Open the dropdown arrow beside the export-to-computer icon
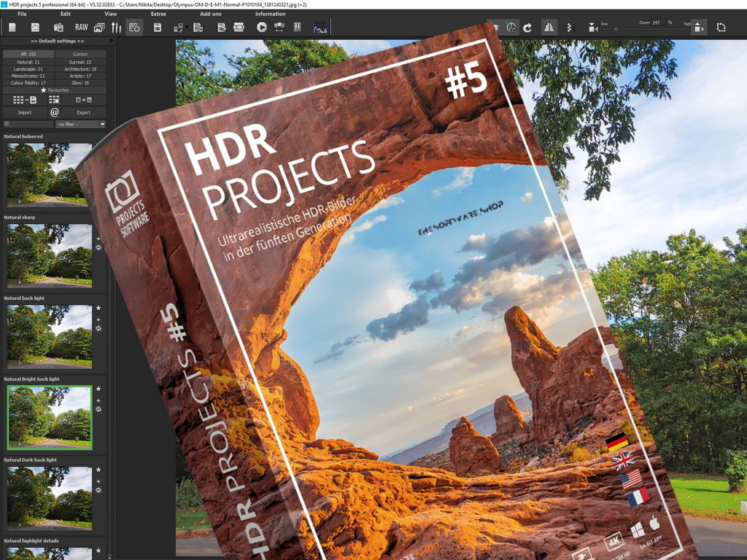 187,28
